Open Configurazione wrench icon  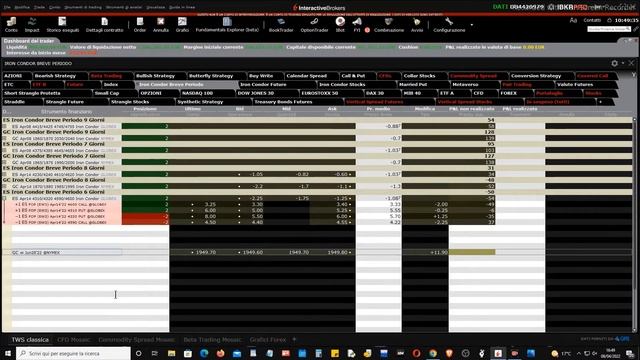click(x=449, y=24)
